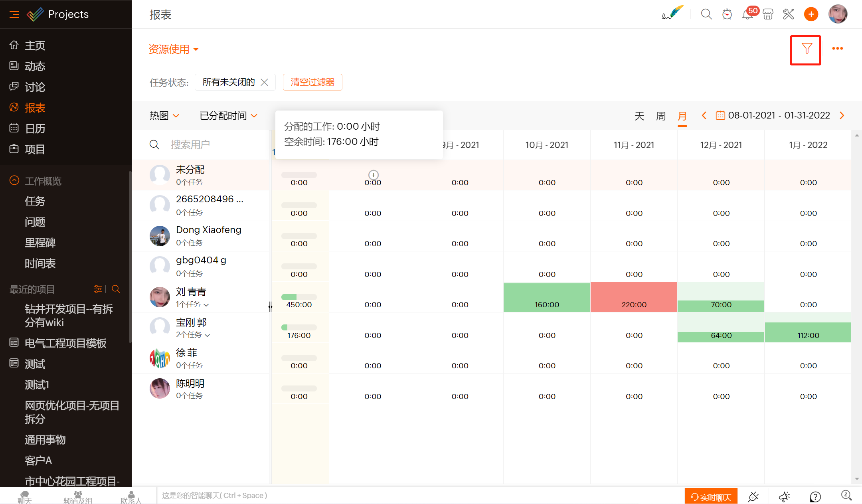Click the hamburger menu icon

[x=14, y=15]
